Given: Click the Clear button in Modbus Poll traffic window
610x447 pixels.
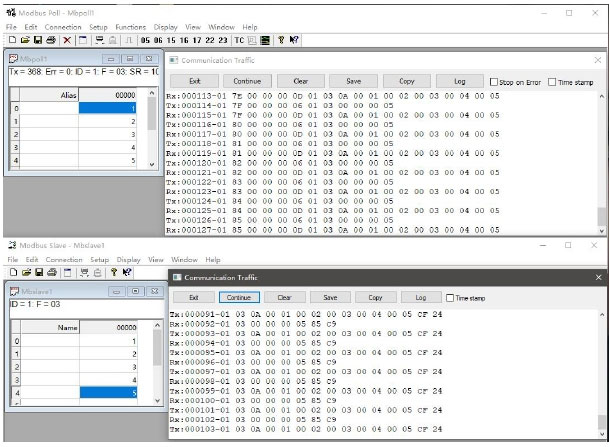Looking at the screenshot, I should coord(300,81).
